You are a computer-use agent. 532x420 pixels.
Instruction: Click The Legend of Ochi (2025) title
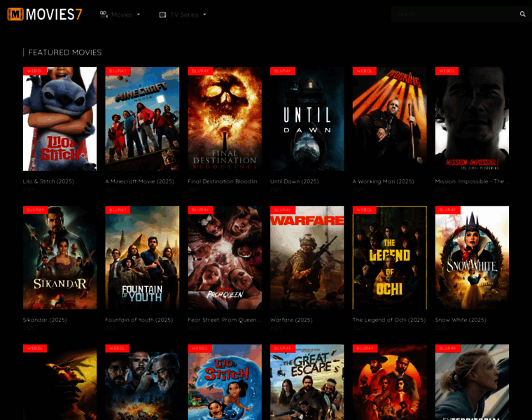[388, 320]
